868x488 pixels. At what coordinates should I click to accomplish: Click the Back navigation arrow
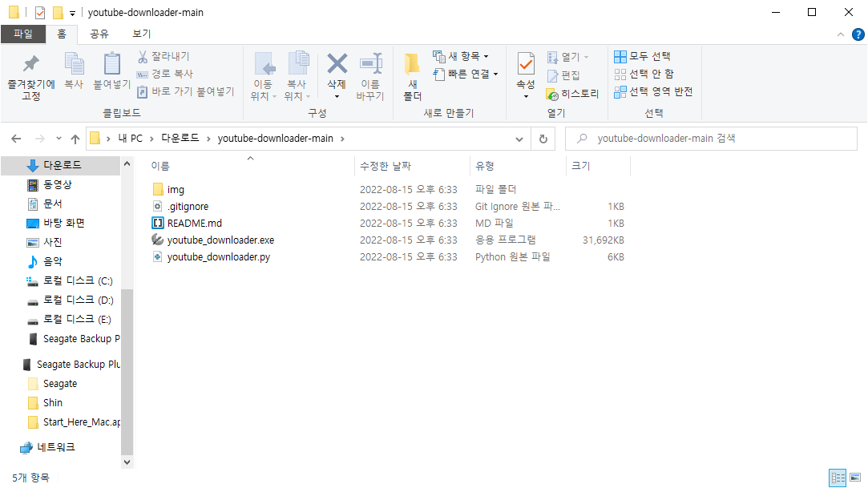(16, 139)
